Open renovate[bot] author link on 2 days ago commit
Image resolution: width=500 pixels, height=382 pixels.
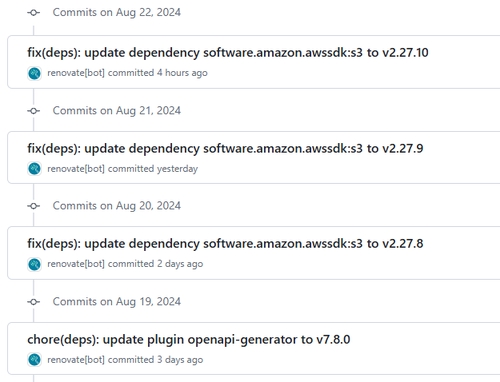[x=76, y=264]
